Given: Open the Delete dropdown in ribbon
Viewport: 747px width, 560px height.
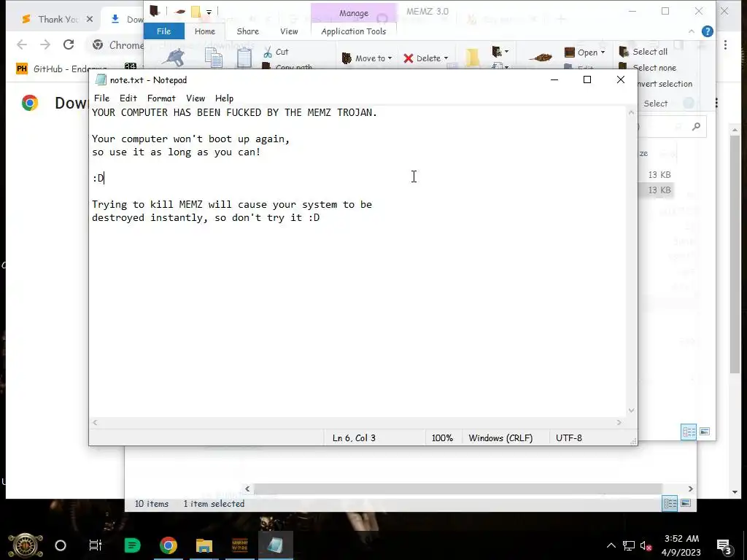Looking at the screenshot, I should tap(425, 58).
